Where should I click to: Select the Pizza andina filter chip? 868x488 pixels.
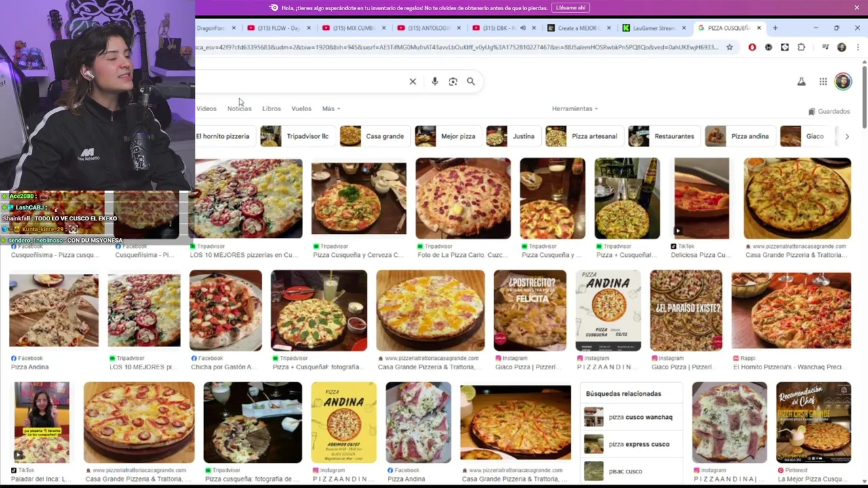741,136
